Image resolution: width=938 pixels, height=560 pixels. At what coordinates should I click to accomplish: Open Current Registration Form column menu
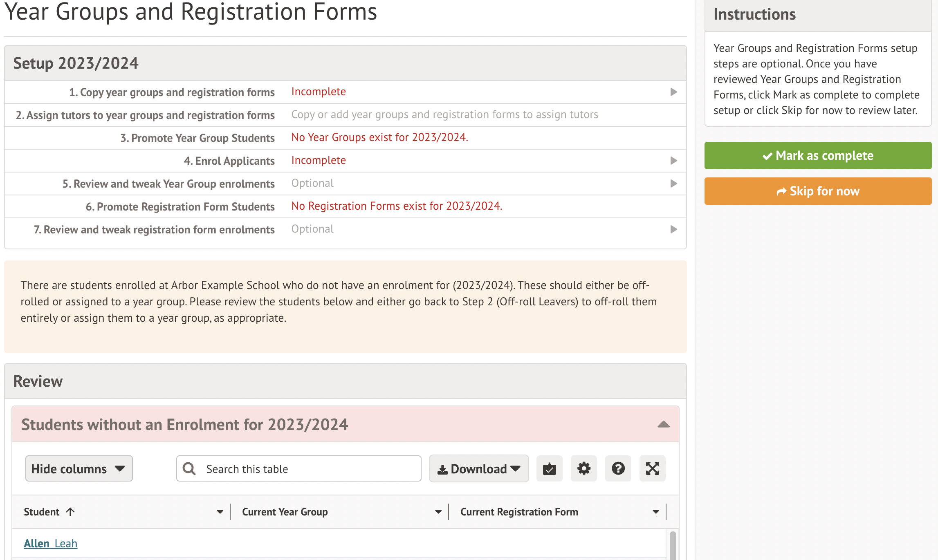point(656,512)
